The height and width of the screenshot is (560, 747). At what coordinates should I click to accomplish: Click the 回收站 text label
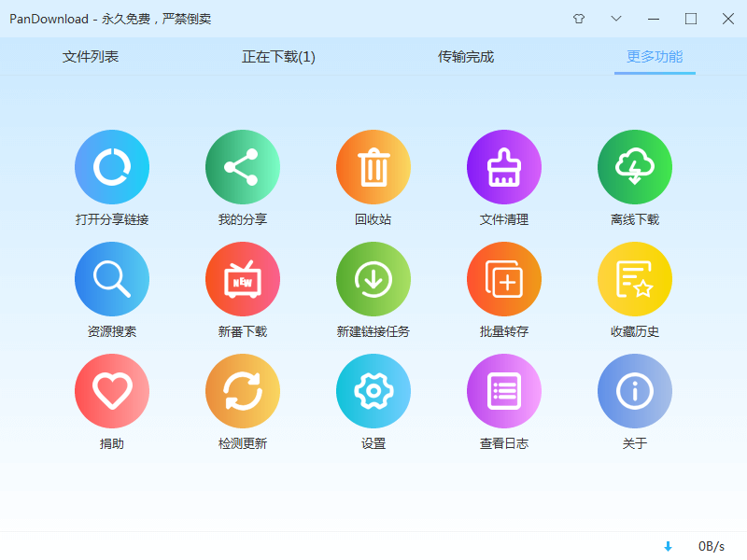click(373, 219)
